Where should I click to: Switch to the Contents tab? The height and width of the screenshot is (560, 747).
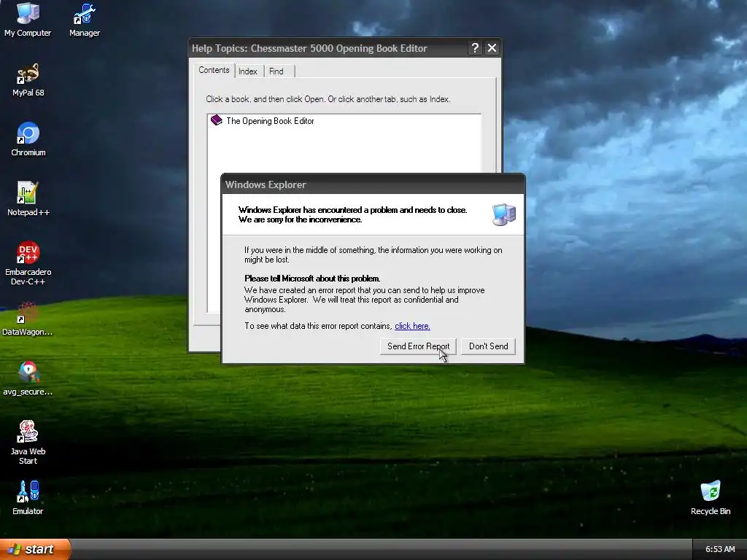[214, 70]
